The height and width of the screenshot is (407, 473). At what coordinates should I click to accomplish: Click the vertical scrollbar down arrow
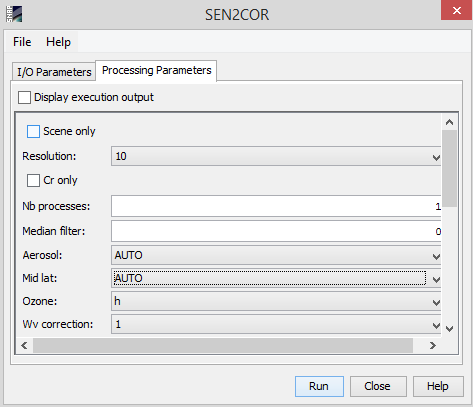tap(449, 329)
